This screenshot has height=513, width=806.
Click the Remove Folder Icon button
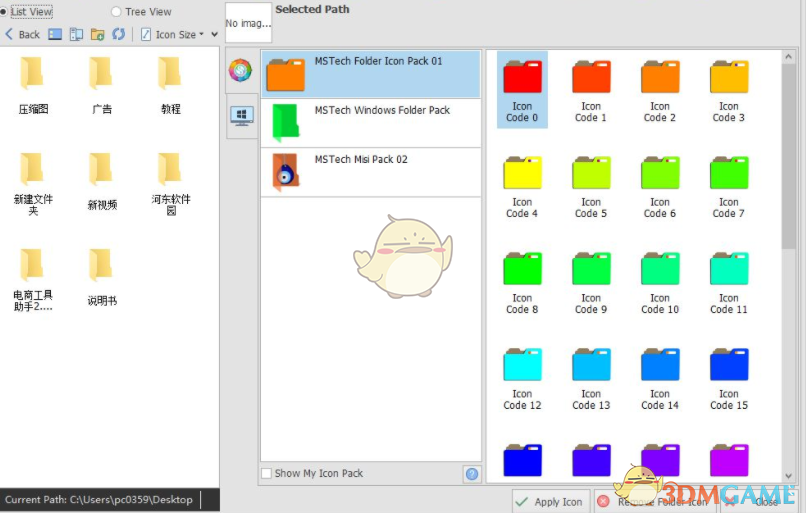[x=657, y=502]
